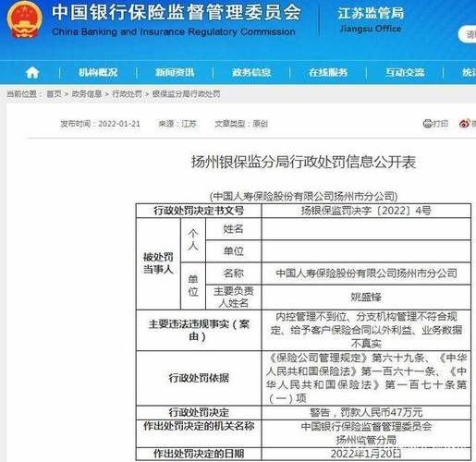Viewport: 476px width, 462px height.
Task: Click the partially visible last navigation menu item
Action: coord(469,73)
